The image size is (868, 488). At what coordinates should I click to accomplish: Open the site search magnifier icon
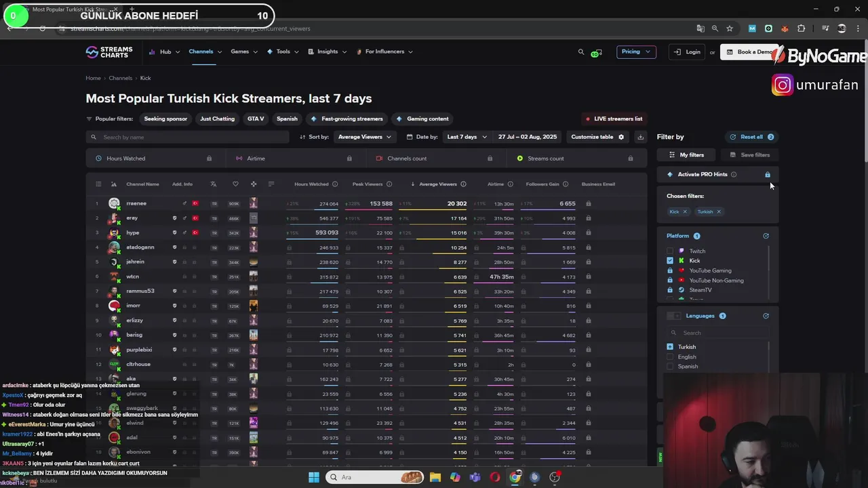click(x=580, y=52)
